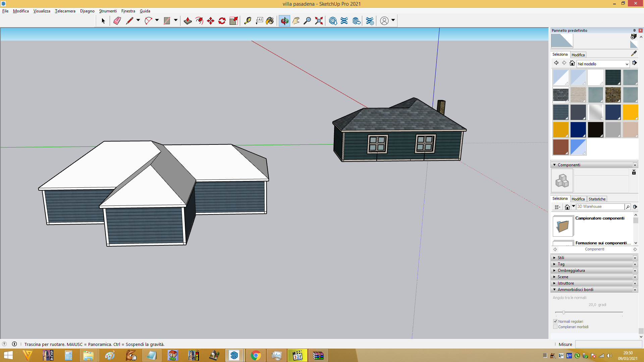Open the 3D Warehouse toolbar icon

click(333, 21)
